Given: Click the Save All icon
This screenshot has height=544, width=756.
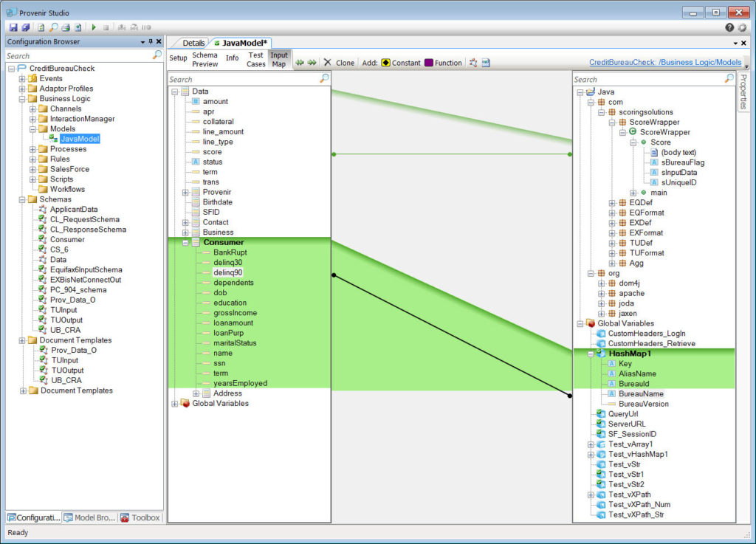Looking at the screenshot, I should click(26, 27).
